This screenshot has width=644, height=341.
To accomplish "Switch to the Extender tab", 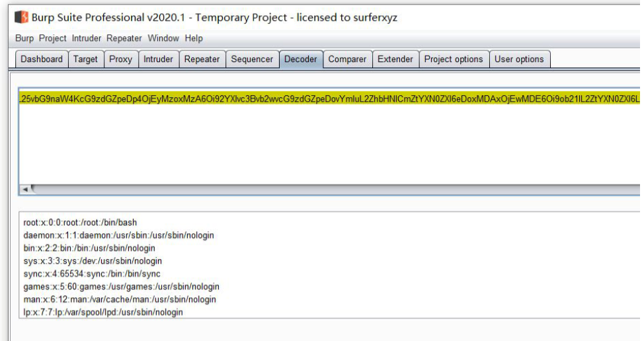I will (395, 59).
